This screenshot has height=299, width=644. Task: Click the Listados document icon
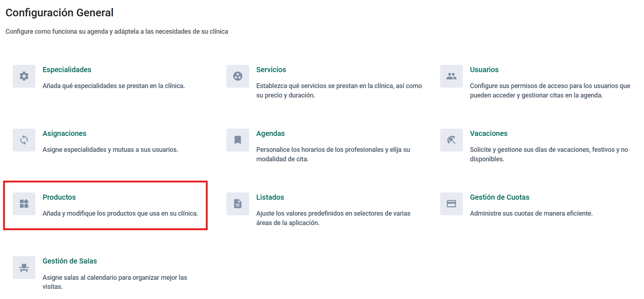(238, 204)
